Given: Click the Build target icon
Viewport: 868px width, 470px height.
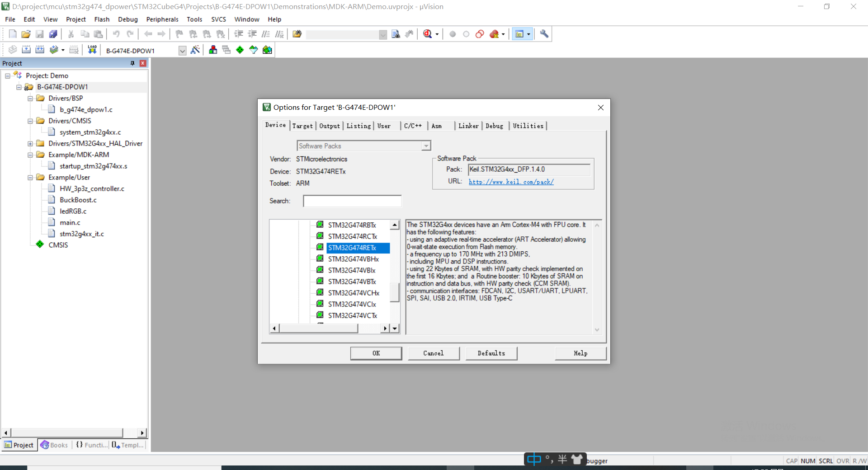Looking at the screenshot, I should point(27,50).
